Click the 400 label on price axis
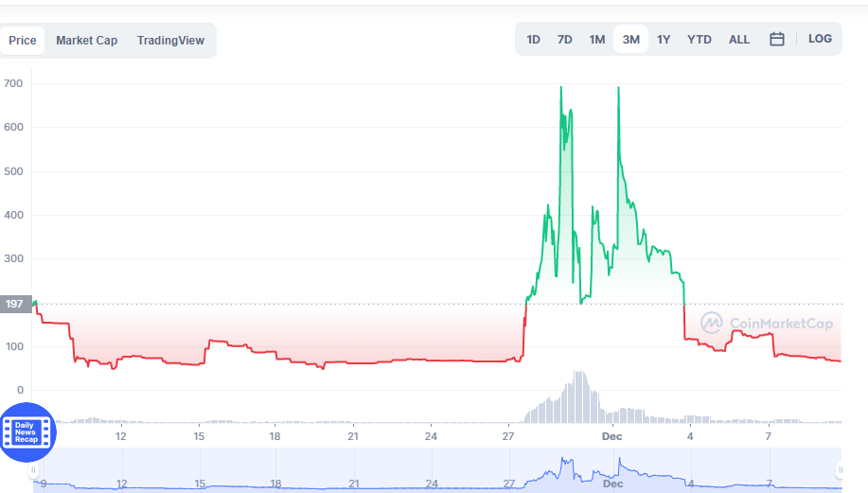The image size is (868, 493). 13,215
